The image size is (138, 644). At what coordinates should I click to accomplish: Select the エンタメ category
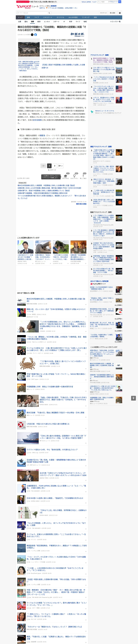47,21
